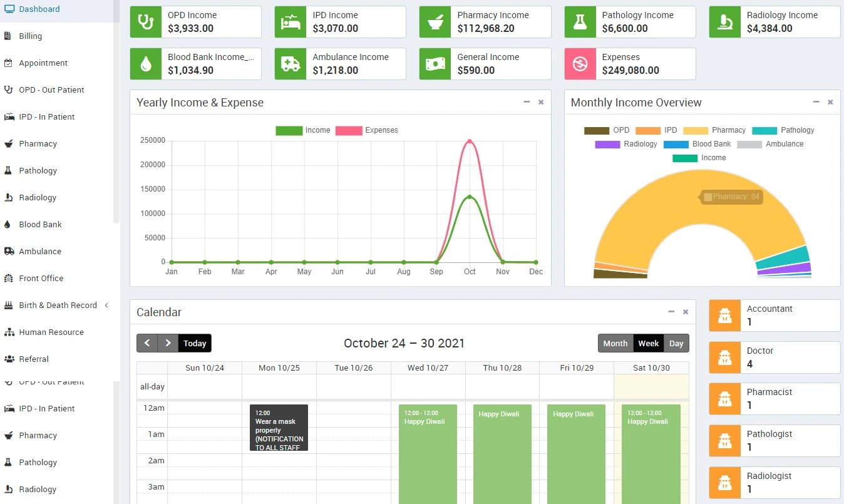Collapse the Yearly Income & Expense panel

pyautogui.click(x=527, y=102)
